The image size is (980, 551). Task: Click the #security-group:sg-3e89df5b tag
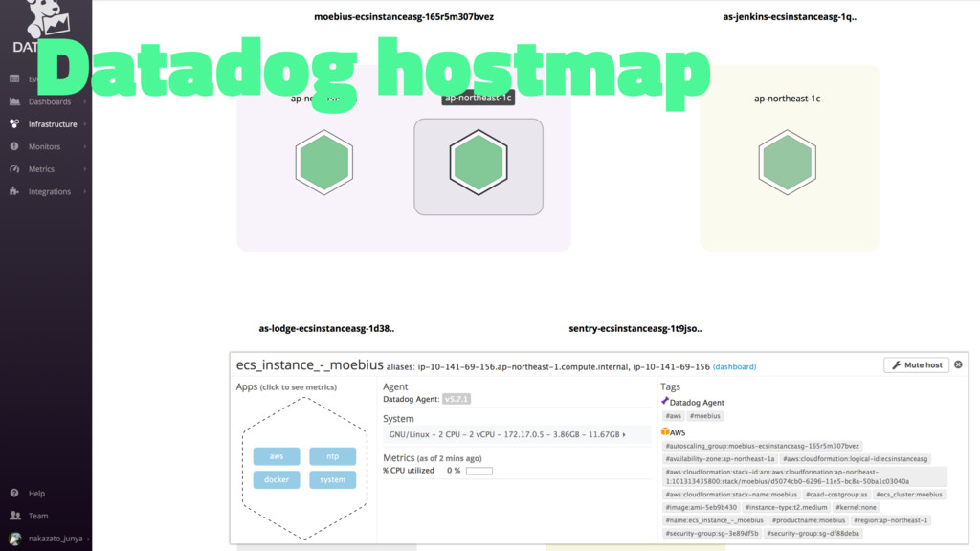point(711,534)
